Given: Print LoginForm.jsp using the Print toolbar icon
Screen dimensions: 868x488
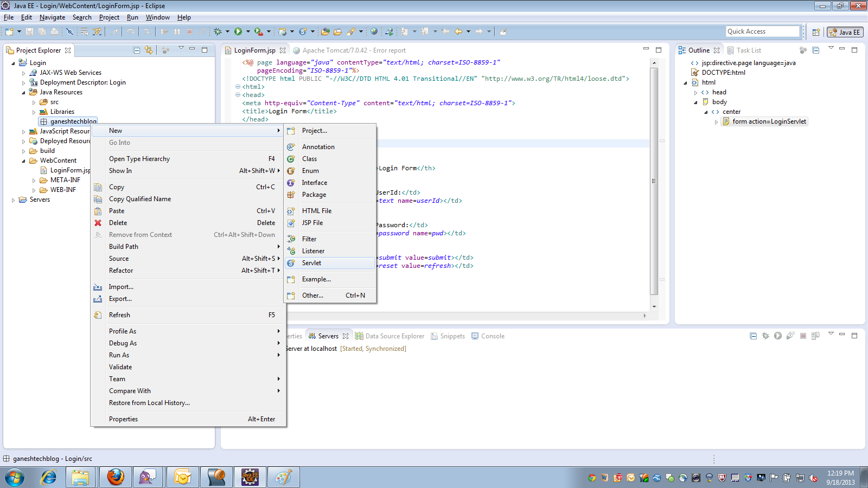Looking at the screenshot, I should click(x=54, y=31).
